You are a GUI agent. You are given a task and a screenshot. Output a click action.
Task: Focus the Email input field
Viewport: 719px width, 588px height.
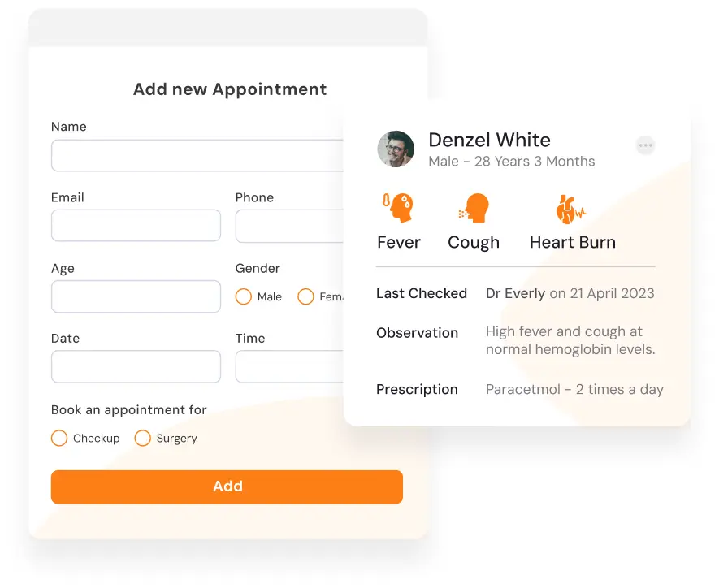136,226
